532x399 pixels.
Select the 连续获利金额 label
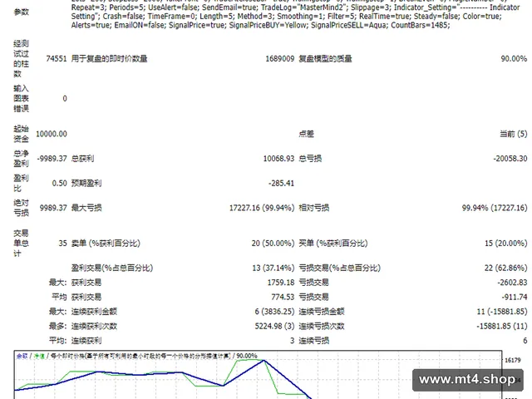click(x=94, y=312)
